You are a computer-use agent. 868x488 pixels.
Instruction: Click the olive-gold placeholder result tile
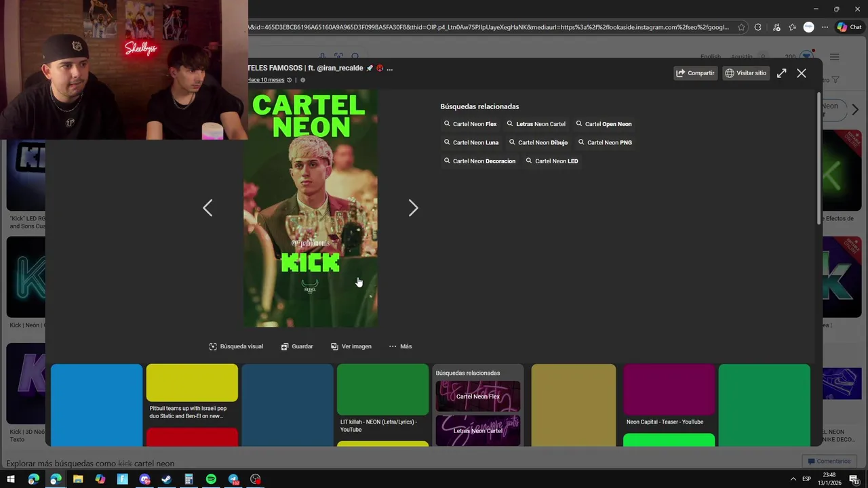tap(573, 405)
